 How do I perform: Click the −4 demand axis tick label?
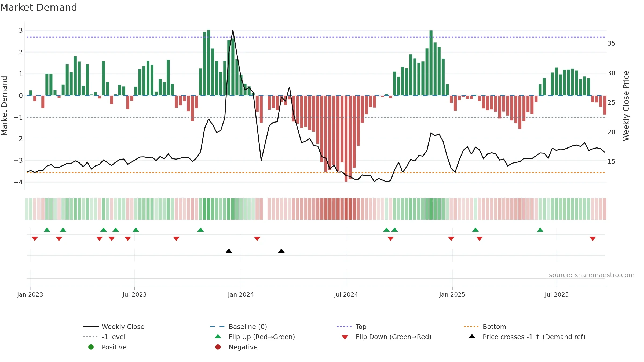click(19, 182)
